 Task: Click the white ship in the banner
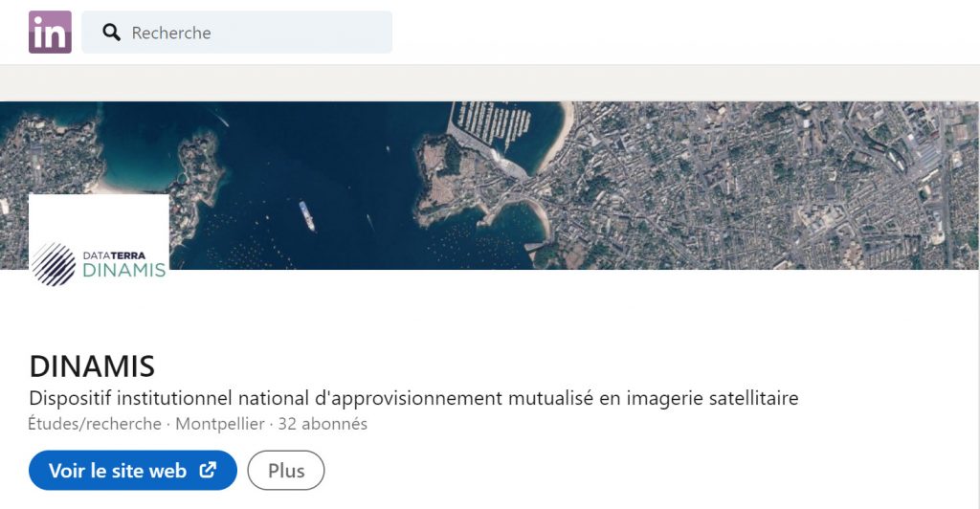point(306,216)
